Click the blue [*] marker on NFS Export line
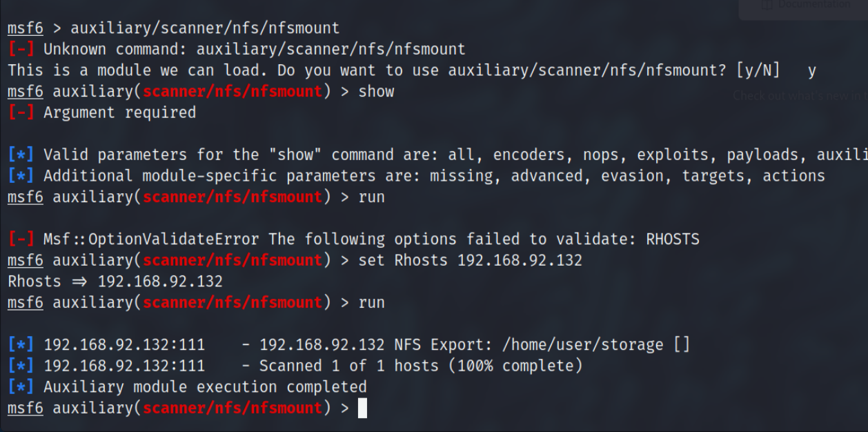The image size is (868, 432). click(x=21, y=344)
